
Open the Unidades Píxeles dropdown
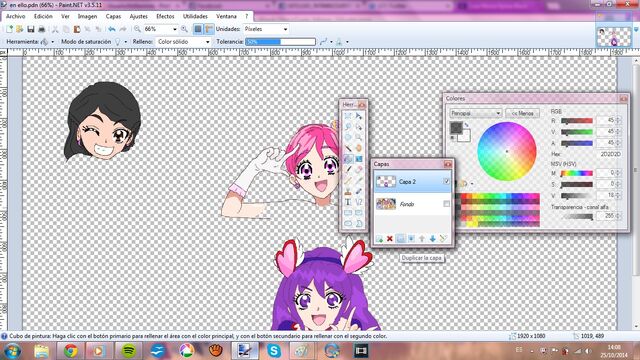pos(266,29)
